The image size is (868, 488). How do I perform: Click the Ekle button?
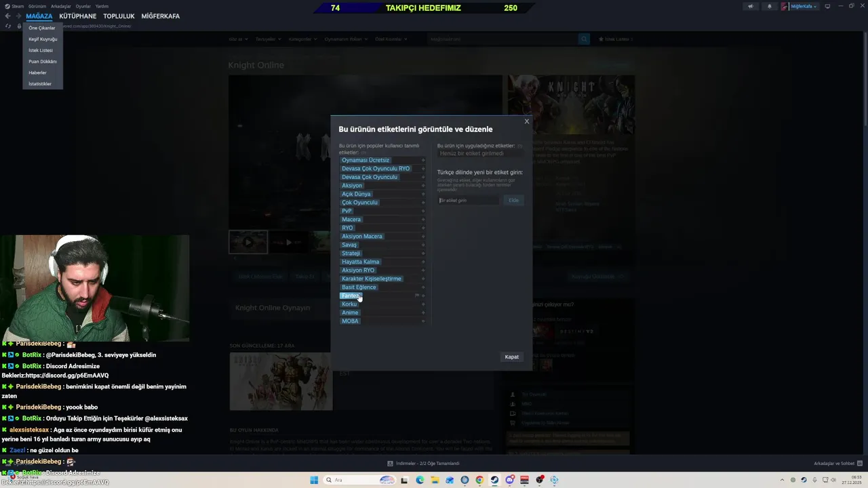tap(514, 201)
